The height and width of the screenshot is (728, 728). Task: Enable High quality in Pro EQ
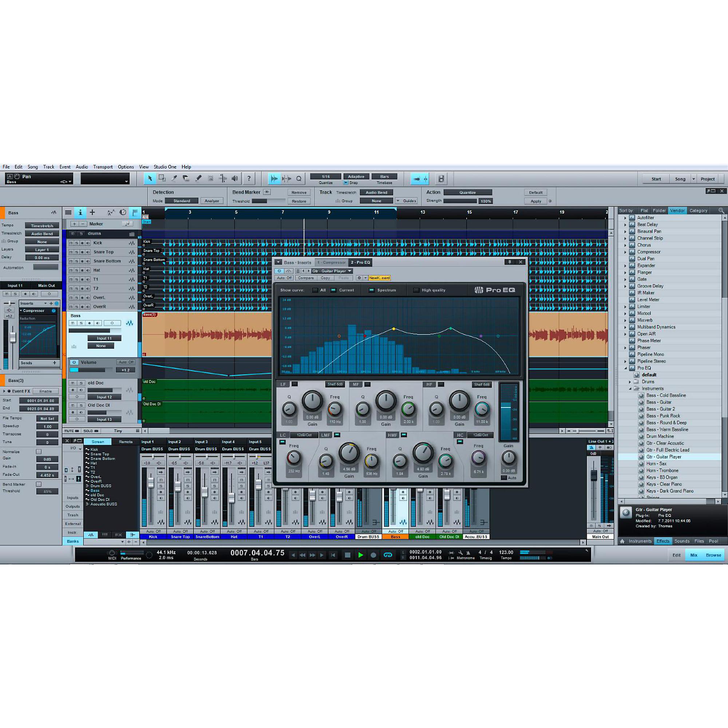tap(416, 290)
